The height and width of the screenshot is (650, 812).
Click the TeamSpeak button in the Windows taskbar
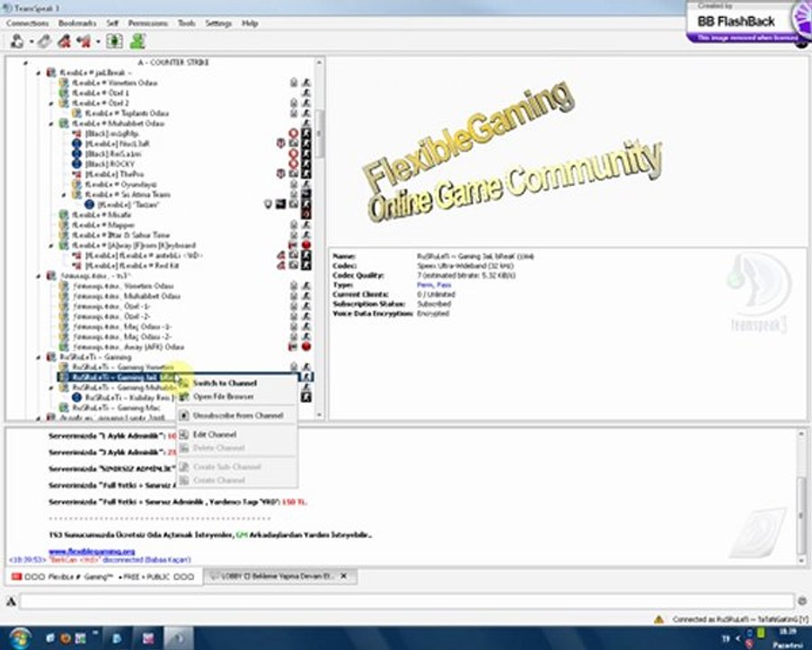point(178,638)
